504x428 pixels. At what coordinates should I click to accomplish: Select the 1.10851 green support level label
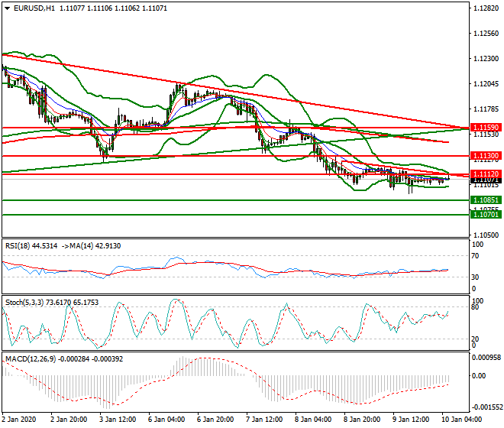[x=486, y=200]
